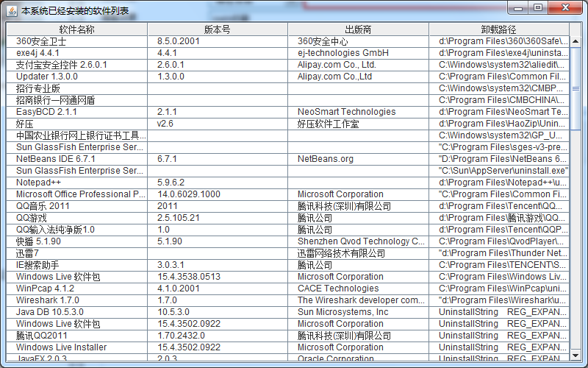
Task: Select the 360安全卫士 row
Action: 288,41
